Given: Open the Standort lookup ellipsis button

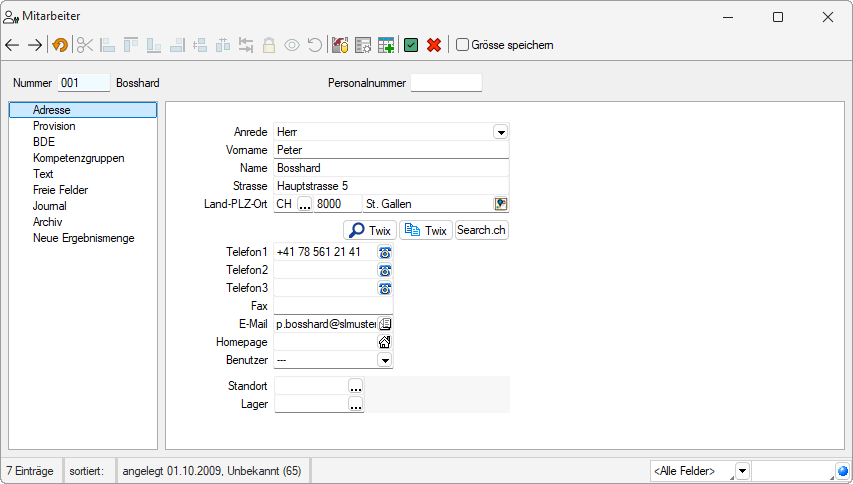Looking at the screenshot, I should (x=356, y=385).
